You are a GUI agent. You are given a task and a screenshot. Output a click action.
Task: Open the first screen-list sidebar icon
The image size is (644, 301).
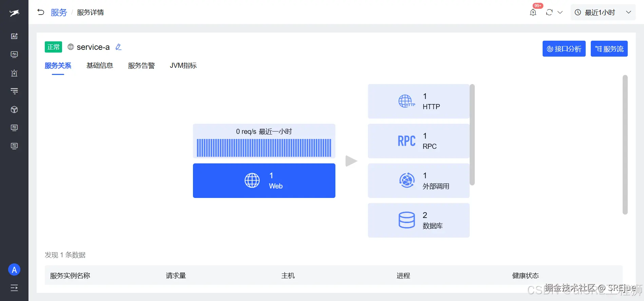pos(14,128)
